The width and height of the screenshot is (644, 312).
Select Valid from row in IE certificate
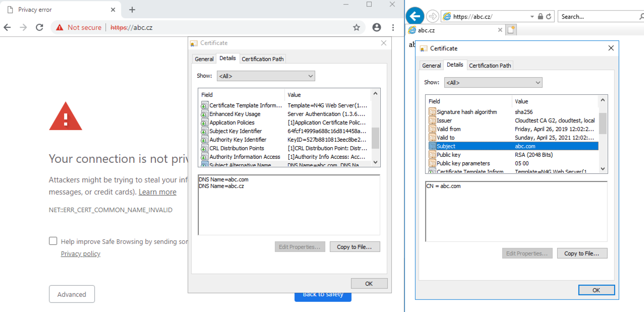tap(512, 129)
